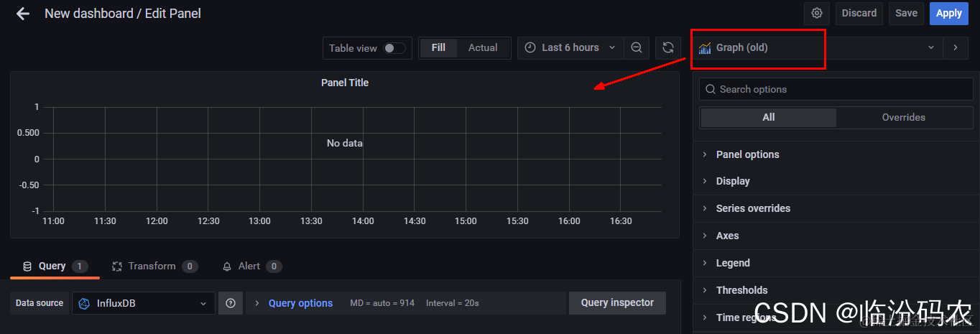Select the Fill display mode
Viewport: 980px width, 334px height.
click(438, 47)
